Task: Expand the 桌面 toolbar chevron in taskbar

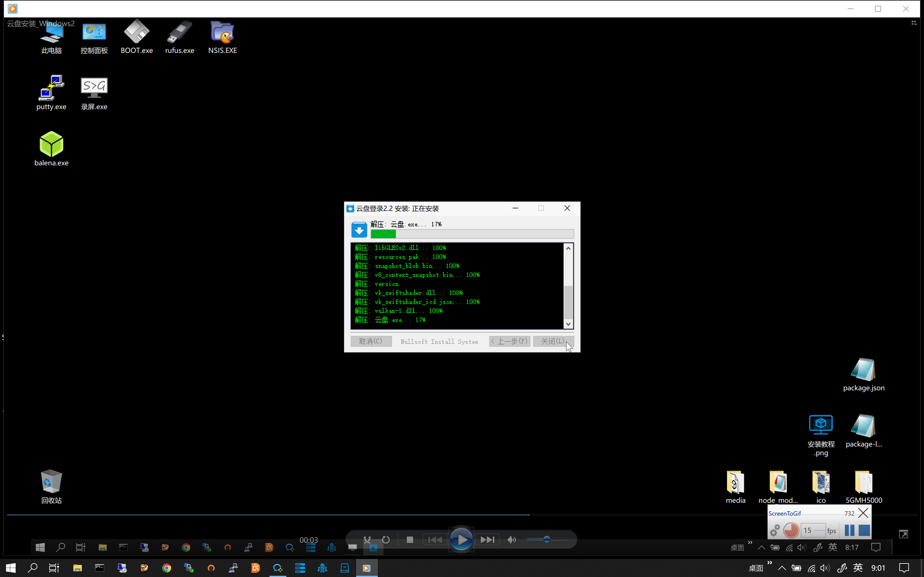Action: click(769, 563)
